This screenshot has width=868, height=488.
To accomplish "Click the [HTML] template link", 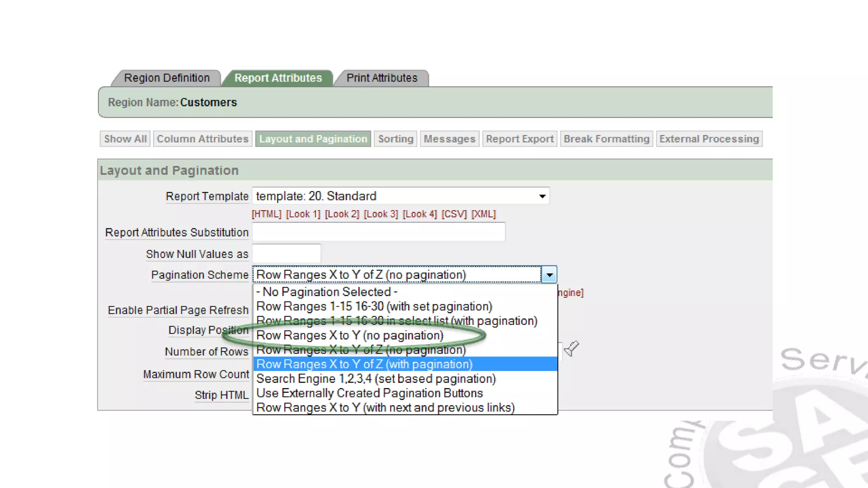I will pos(266,214).
